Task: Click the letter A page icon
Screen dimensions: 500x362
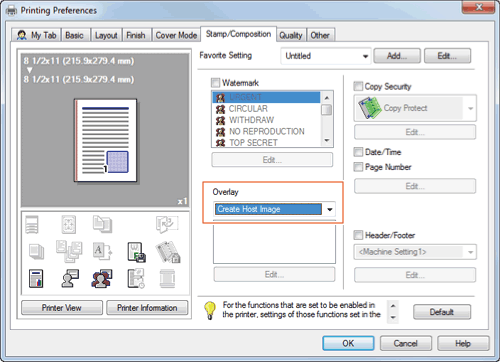Action: pyautogui.click(x=102, y=251)
